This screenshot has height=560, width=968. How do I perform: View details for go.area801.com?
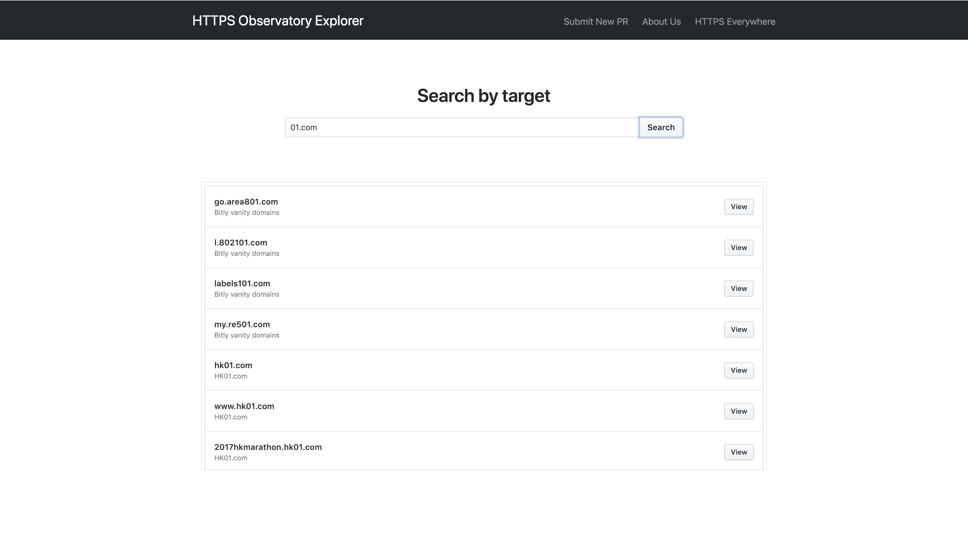click(738, 207)
